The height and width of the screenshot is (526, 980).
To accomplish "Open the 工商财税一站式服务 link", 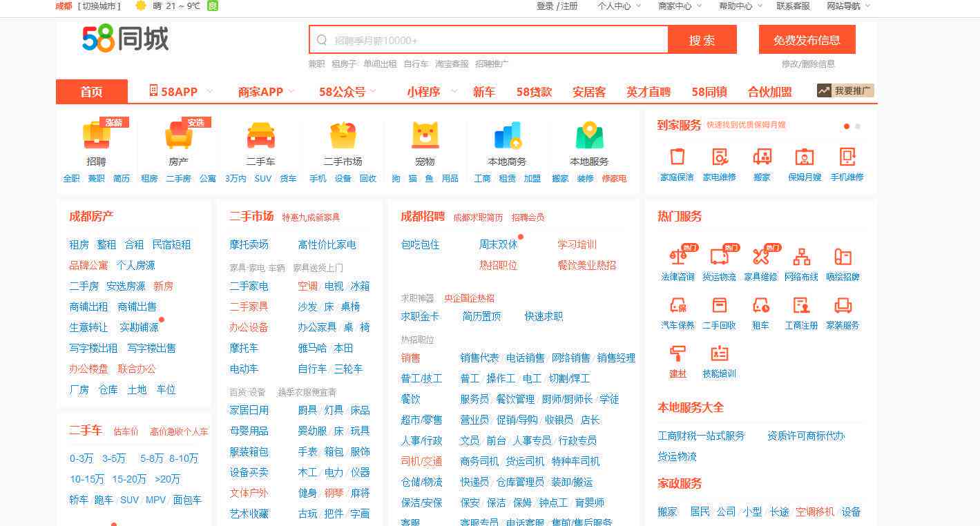I will tap(701, 436).
